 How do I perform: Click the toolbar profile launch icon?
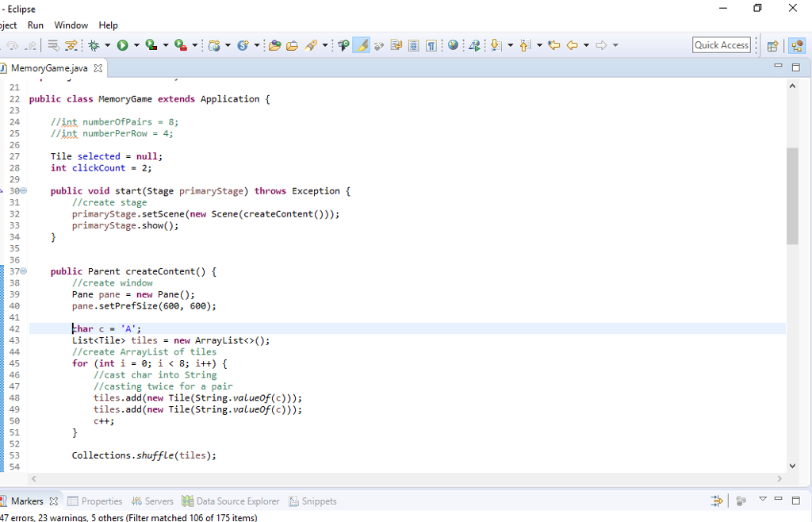474,45
